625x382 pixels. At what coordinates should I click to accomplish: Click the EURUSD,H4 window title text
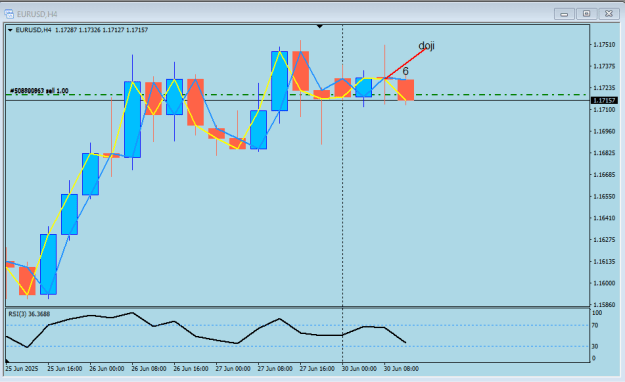tap(37, 14)
